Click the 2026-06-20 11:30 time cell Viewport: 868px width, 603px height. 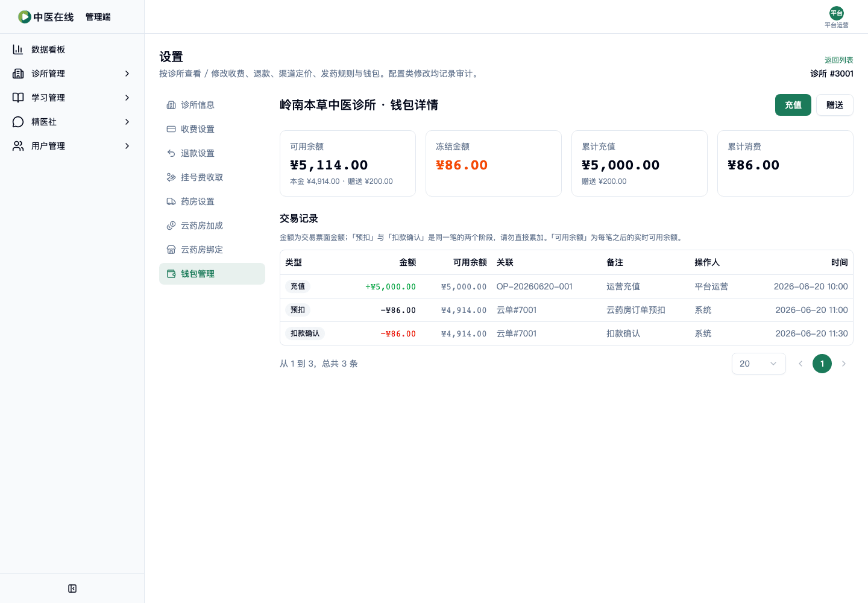coord(811,333)
